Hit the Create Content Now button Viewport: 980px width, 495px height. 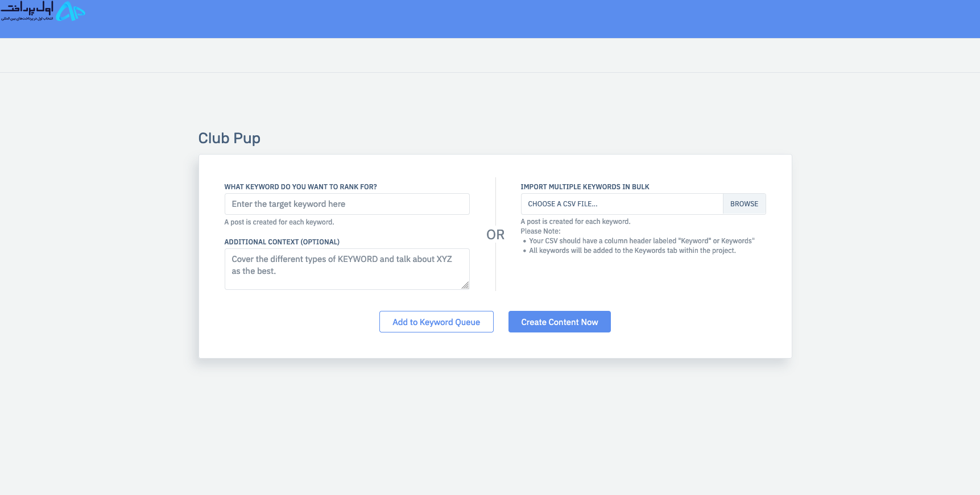click(x=559, y=322)
